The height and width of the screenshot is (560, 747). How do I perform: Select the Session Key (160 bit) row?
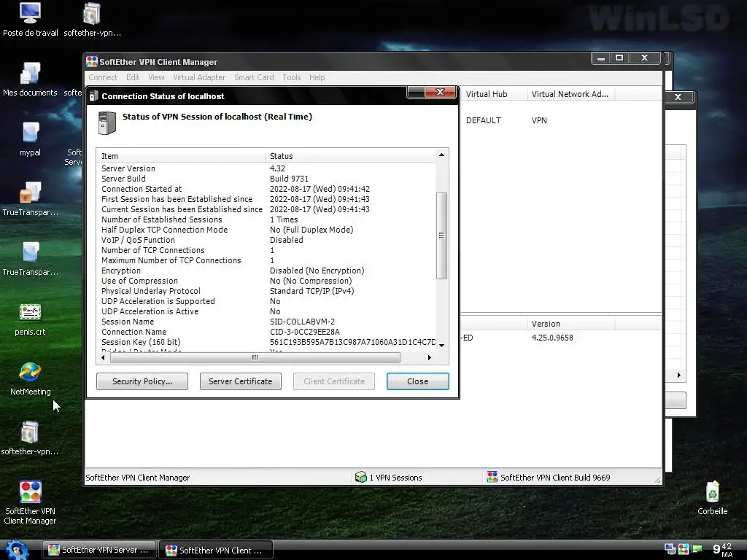pyautogui.click(x=267, y=342)
